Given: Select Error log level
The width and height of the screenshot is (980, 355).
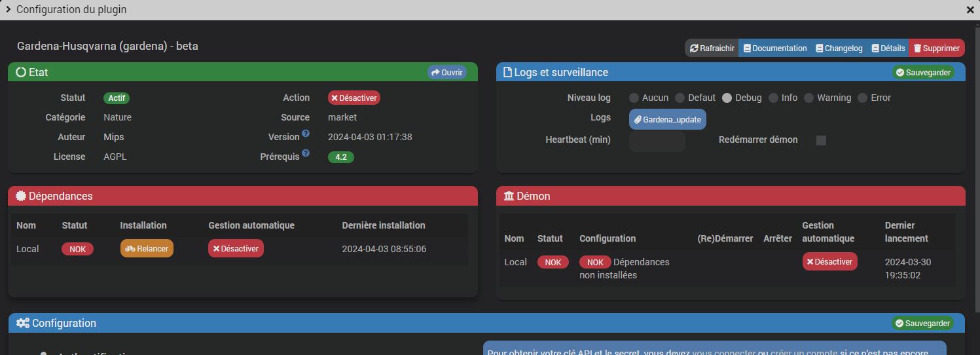Looking at the screenshot, I should coord(862,98).
